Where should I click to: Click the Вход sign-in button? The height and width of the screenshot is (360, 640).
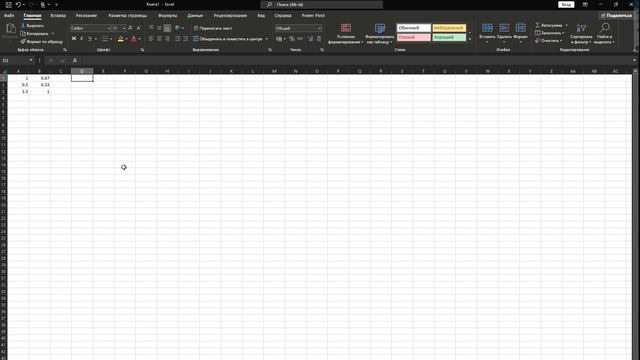(x=566, y=4)
